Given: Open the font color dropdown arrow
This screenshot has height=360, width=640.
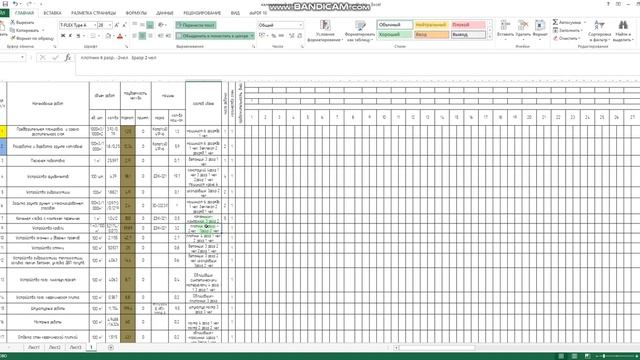Looking at the screenshot, I should pos(125,36).
